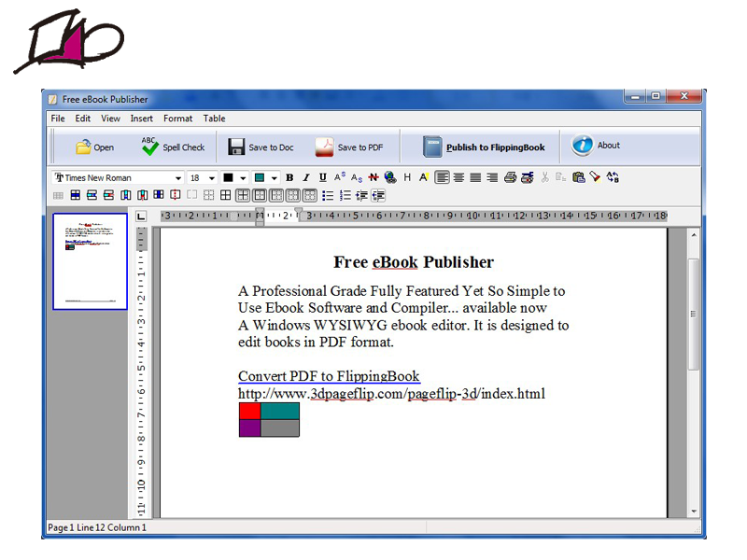This screenshot has width=747, height=560.
Task: Apply subscript formatting
Action: (x=357, y=177)
